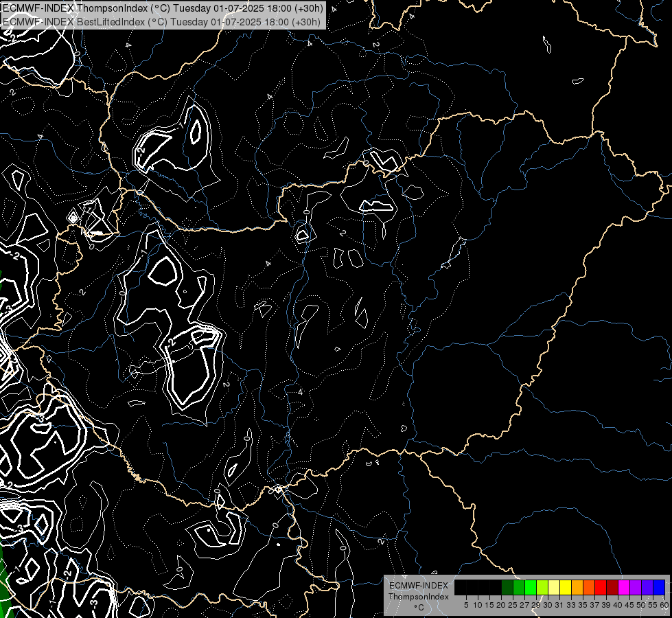Click the legend label ThompsonIndex

418,597
